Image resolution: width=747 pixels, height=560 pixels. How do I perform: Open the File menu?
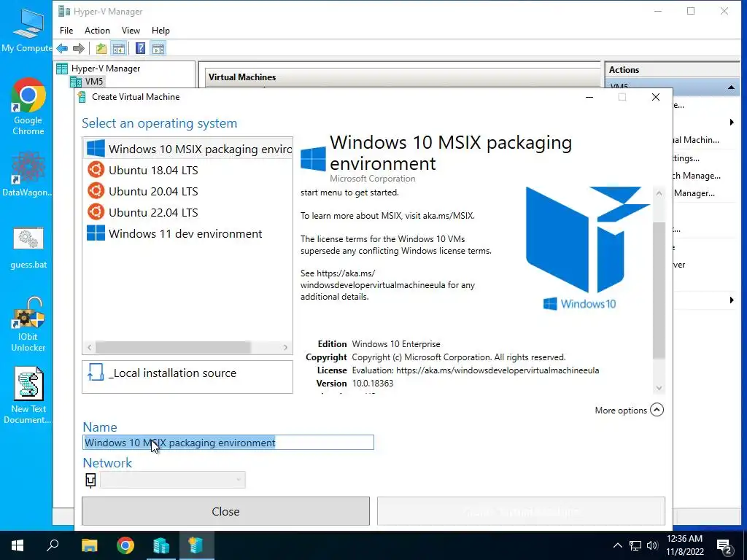pyautogui.click(x=66, y=31)
